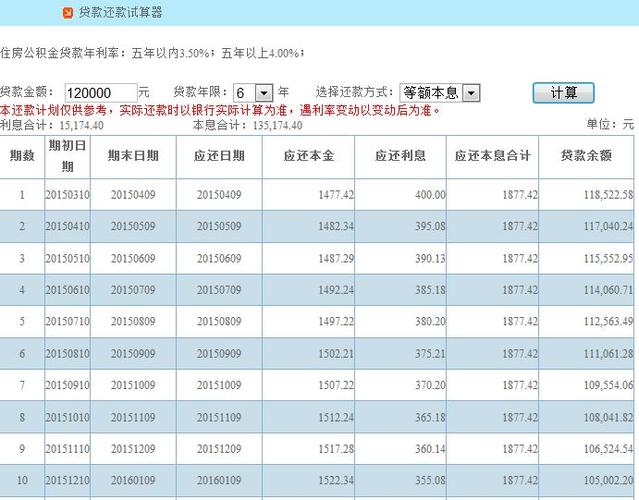The width and height of the screenshot is (639, 500).
Task: Click the 应还利息 column header
Action: 400,156
